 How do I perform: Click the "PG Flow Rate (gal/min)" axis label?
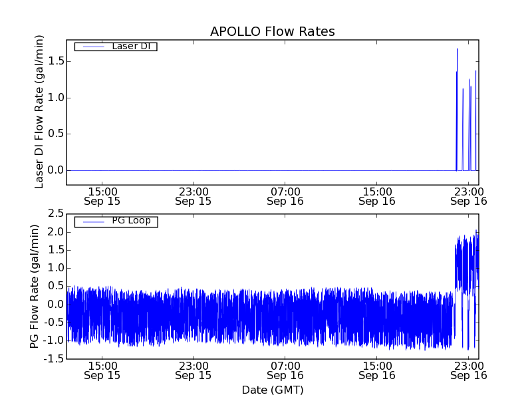(x=35, y=287)
